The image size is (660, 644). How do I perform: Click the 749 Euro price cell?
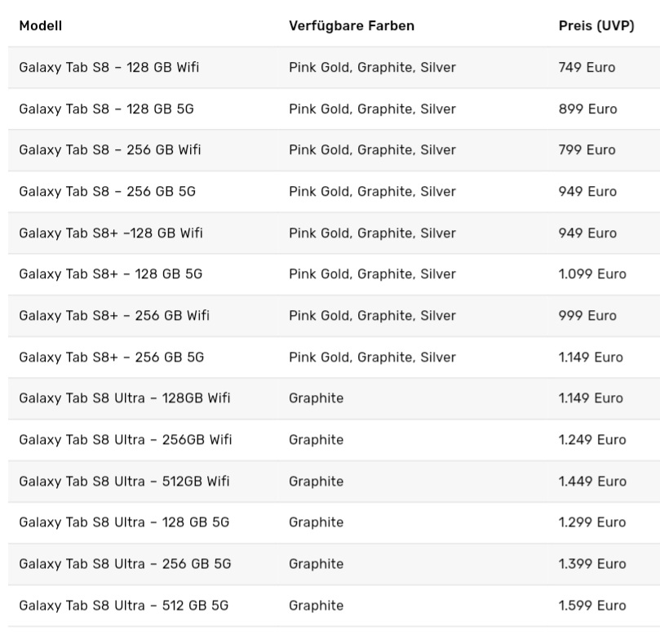(587, 68)
